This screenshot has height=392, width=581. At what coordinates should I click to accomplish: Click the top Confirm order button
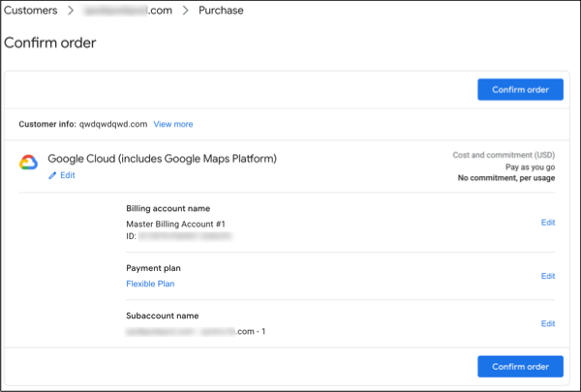coord(520,89)
